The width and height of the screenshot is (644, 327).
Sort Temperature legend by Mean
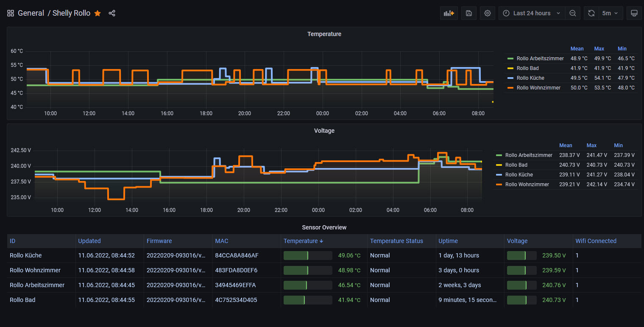tap(577, 49)
